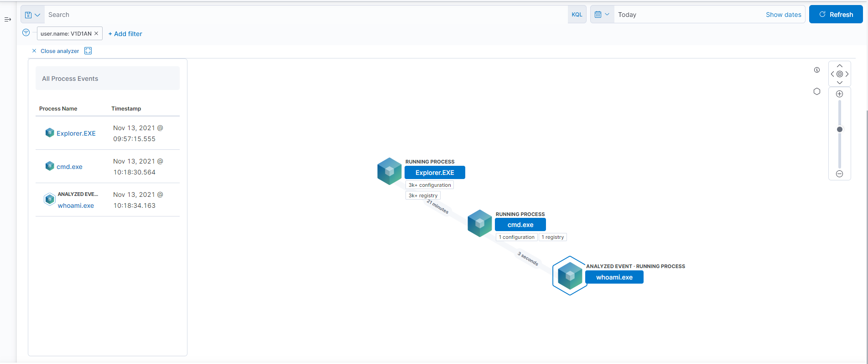Screen dimensions: 868x364
Task: Open Explorer.EXE 3k+ registry events
Action: 423,195
